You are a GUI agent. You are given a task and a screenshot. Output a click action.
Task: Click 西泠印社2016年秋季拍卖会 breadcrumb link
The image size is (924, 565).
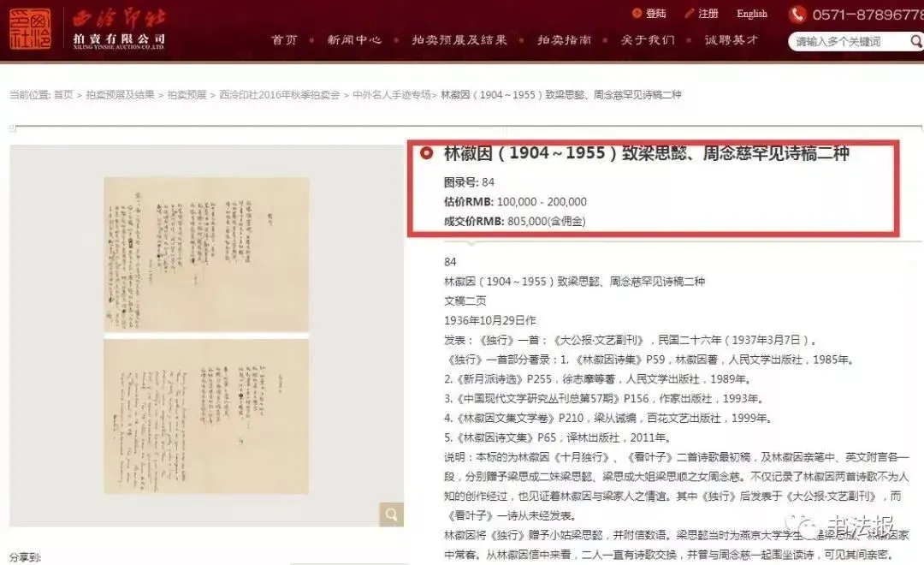[279, 94]
